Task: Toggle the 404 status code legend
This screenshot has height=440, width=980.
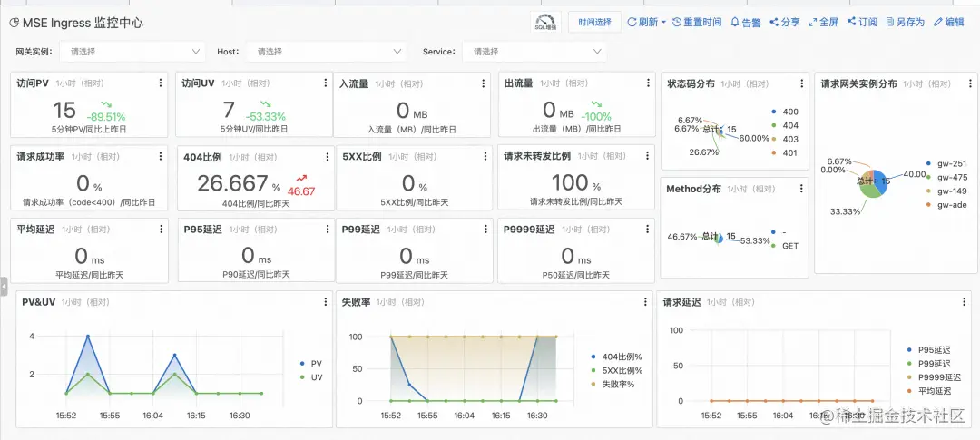Action: [x=786, y=125]
